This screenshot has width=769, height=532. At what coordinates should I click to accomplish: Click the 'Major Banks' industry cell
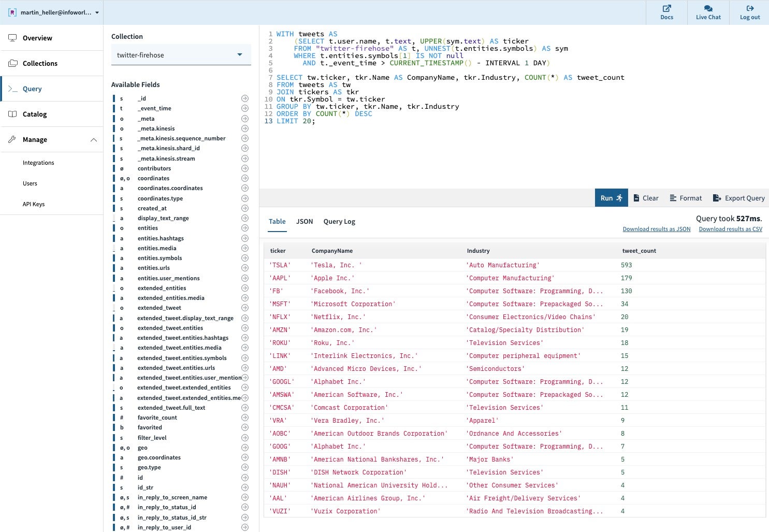490,459
